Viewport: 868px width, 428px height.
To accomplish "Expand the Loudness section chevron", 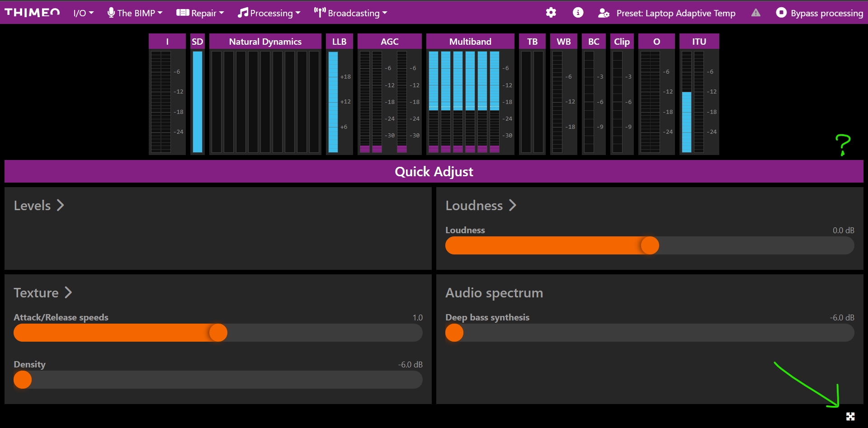I will 512,205.
